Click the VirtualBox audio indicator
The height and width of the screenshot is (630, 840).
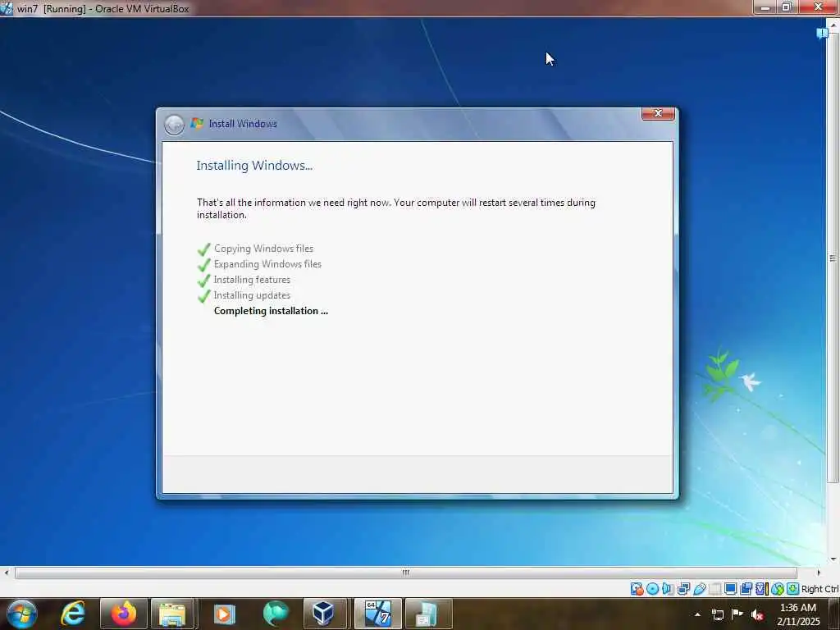coord(668,589)
